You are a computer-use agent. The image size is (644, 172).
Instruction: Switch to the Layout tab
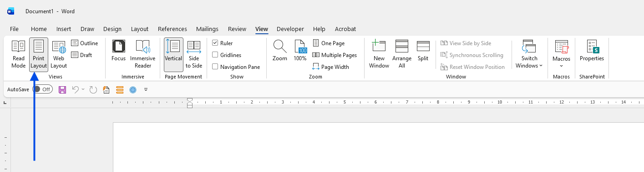point(140,29)
